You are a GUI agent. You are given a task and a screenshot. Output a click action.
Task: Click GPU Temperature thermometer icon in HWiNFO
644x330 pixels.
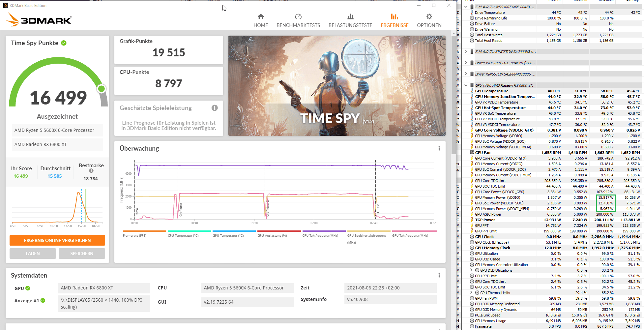472,91
